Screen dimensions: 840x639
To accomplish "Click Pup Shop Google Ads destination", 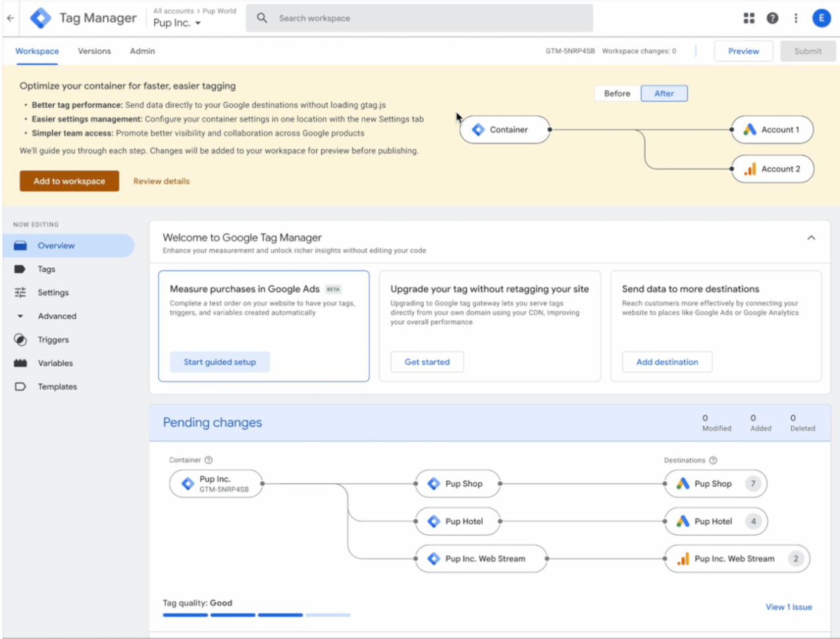I will (x=716, y=483).
